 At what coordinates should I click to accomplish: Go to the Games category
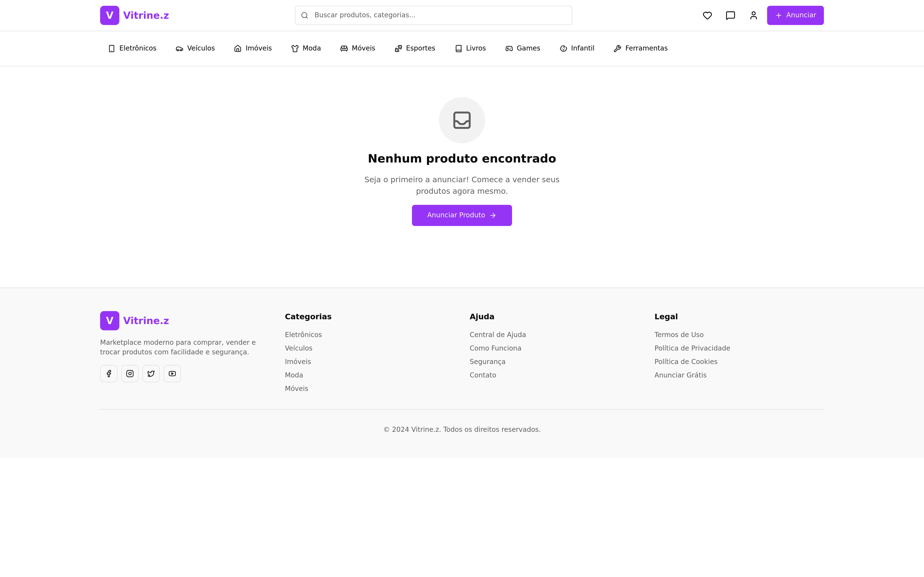(523, 49)
